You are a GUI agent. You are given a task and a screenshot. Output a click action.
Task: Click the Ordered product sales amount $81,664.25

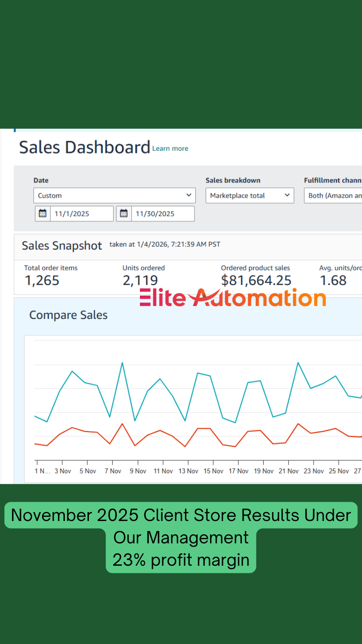(256, 280)
